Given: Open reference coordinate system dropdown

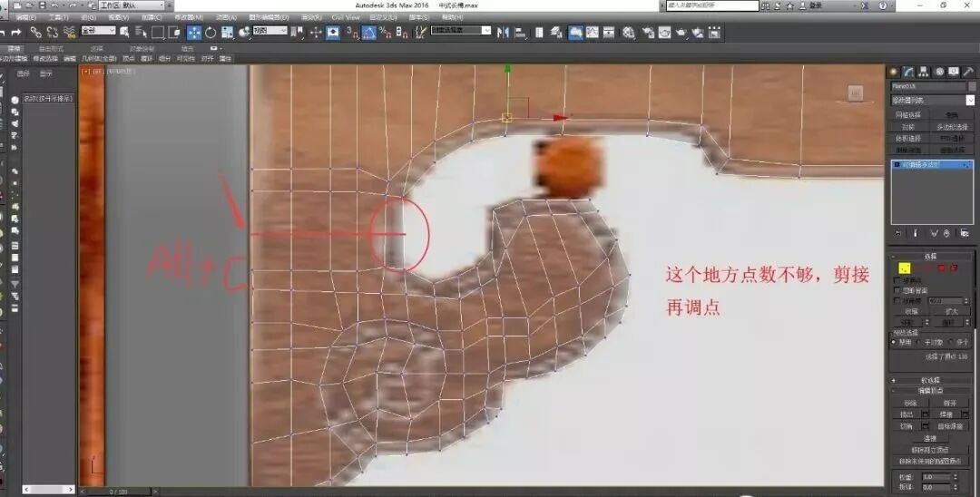Looking at the screenshot, I should point(270,30).
